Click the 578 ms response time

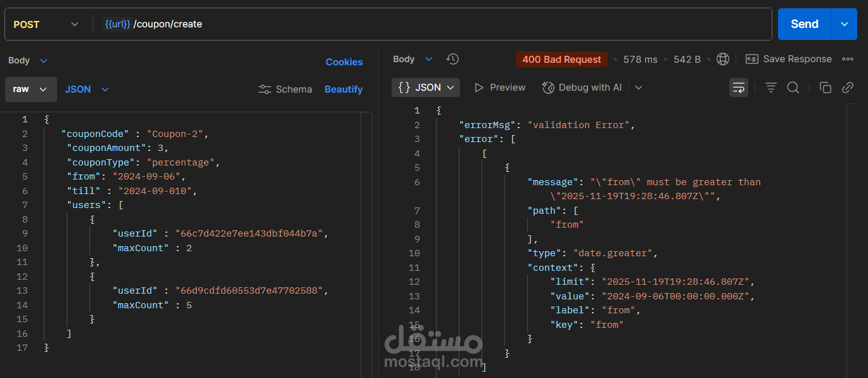coord(641,60)
